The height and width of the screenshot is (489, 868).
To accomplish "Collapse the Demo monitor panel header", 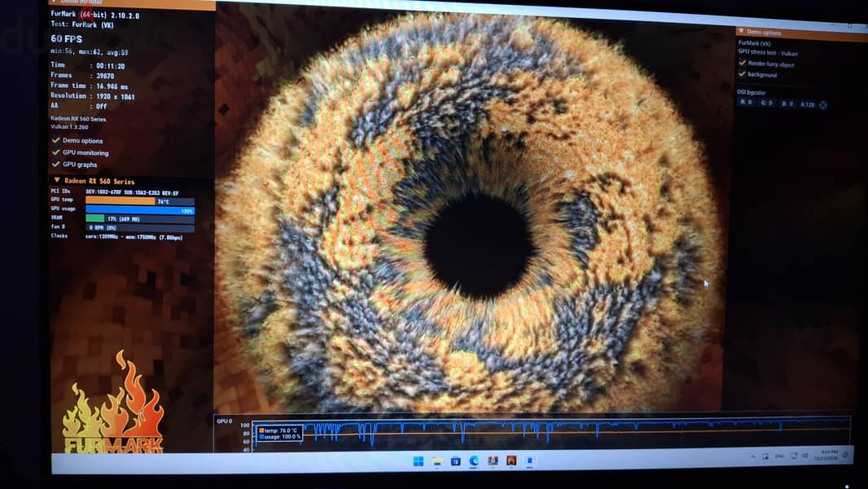I will (54, 2).
